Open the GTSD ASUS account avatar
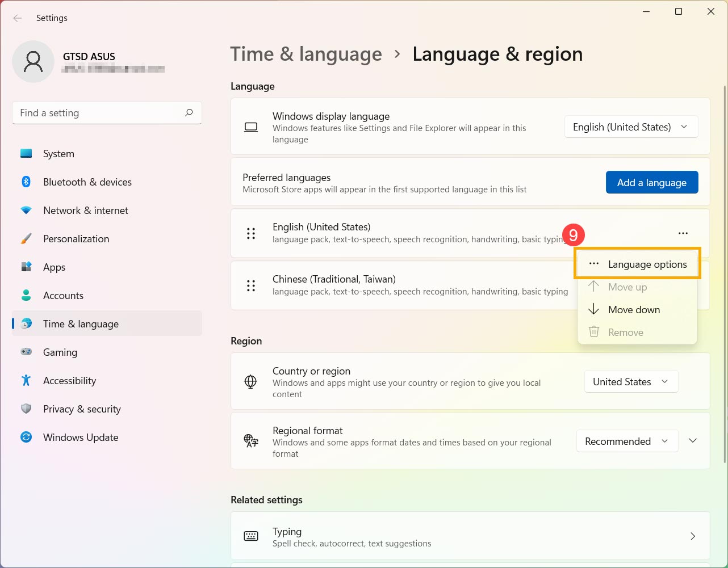The image size is (728, 568). pyautogui.click(x=33, y=61)
